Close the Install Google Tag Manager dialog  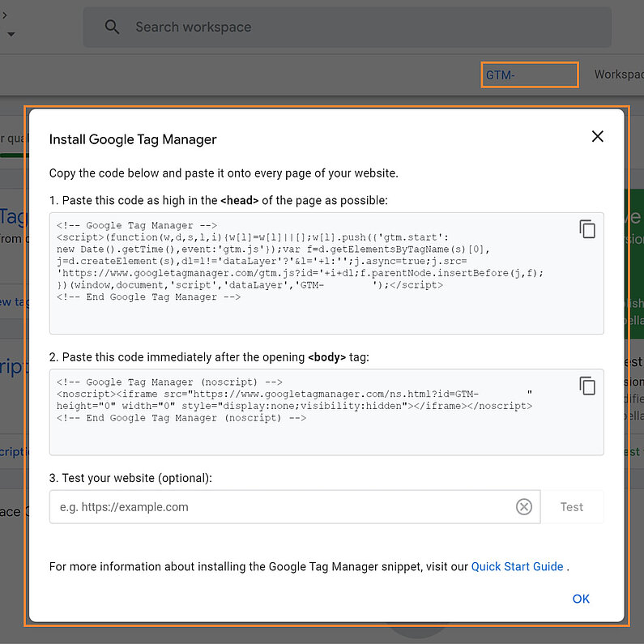(598, 136)
